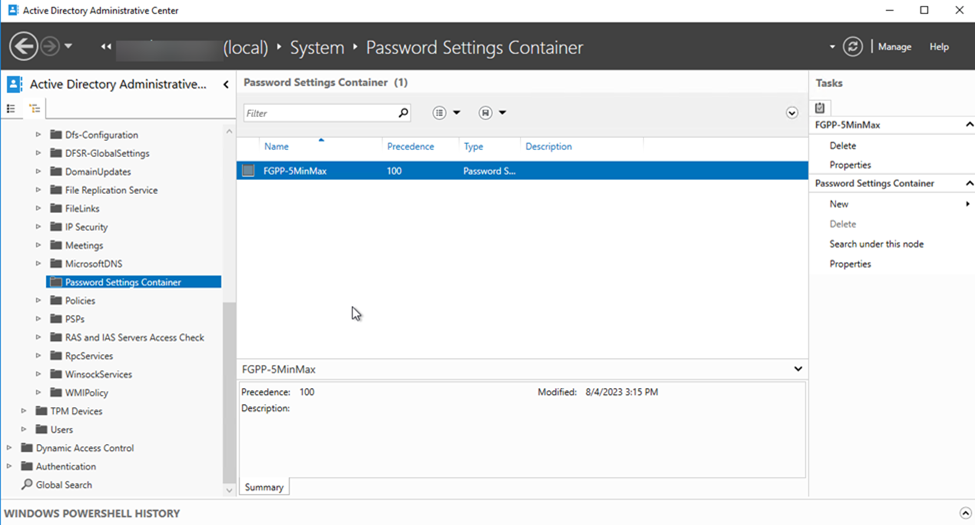Expand the Policies tree node
The width and height of the screenshot is (975, 525).
tap(39, 301)
